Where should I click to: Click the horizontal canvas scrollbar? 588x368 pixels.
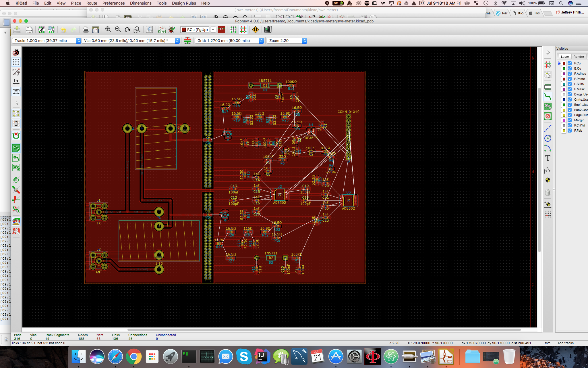click(x=324, y=329)
